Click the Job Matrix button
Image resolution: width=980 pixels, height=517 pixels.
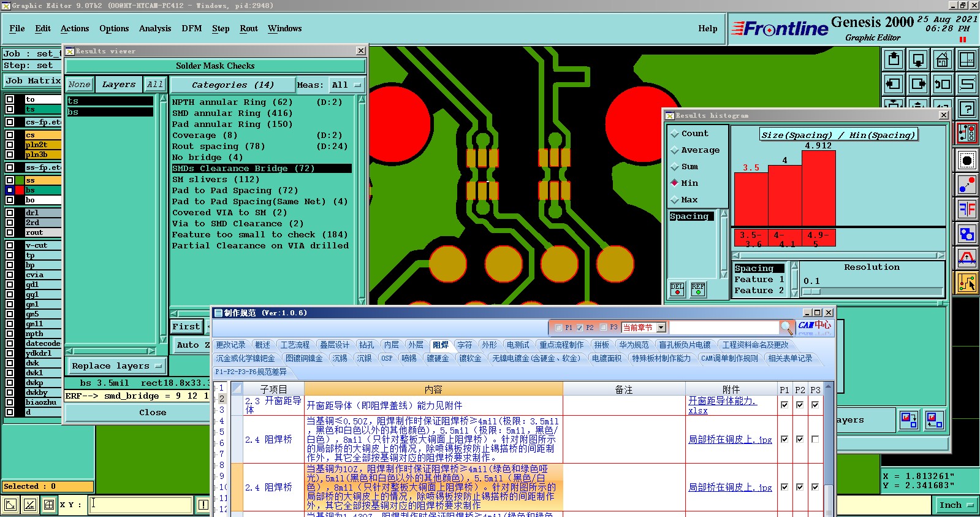[x=32, y=80]
